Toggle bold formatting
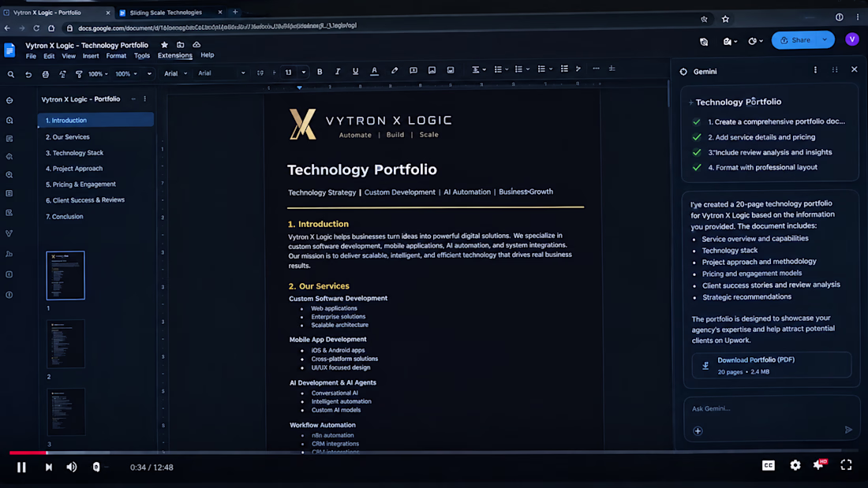Screen dimensions: 868x488 (x=320, y=72)
